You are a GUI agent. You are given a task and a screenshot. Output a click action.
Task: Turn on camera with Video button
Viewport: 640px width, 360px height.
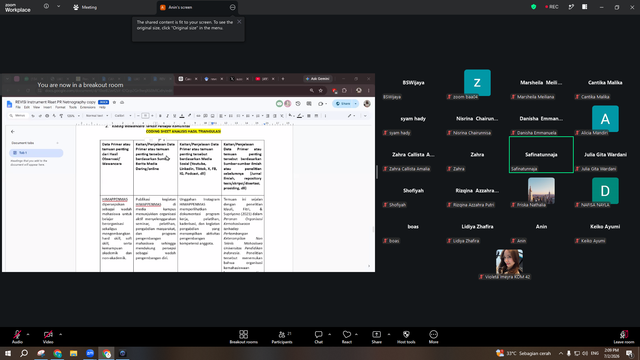pos(48,337)
